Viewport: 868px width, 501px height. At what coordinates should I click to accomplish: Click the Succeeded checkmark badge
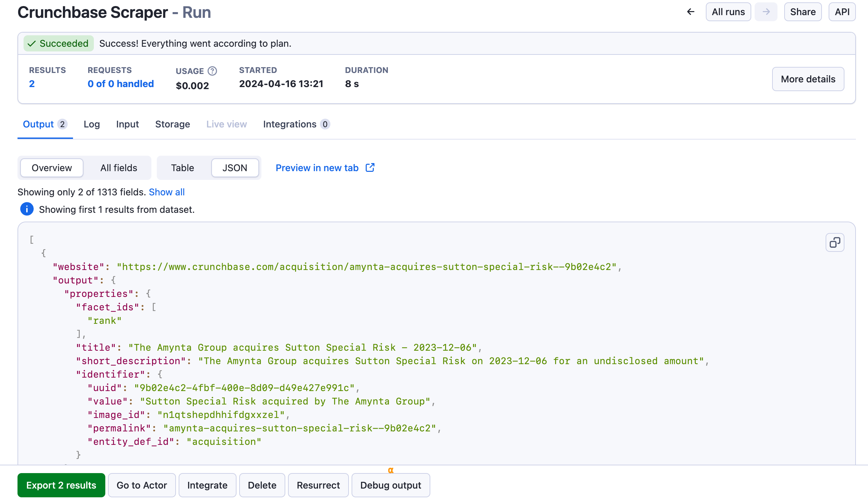pyautogui.click(x=58, y=43)
